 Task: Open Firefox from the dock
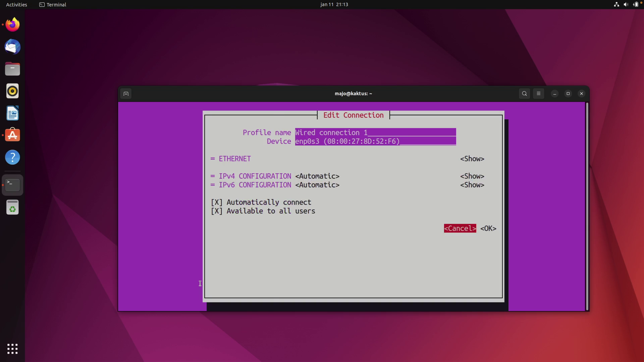pos(12,24)
